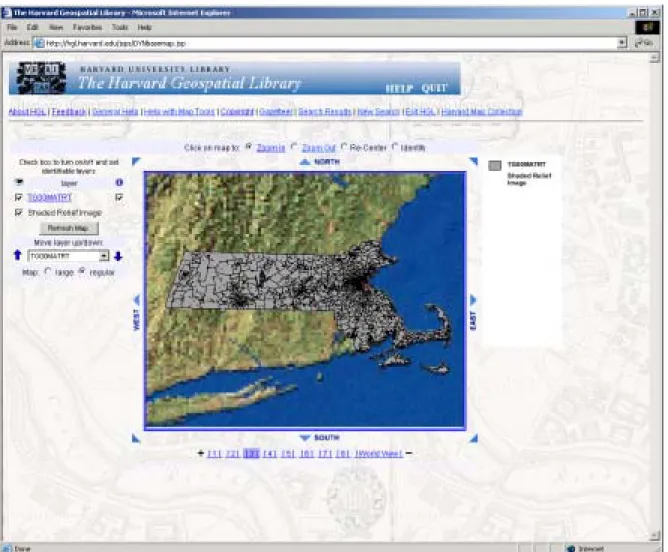Open the Exit HGL link
This screenshot has width=668, height=552.
click(420, 112)
